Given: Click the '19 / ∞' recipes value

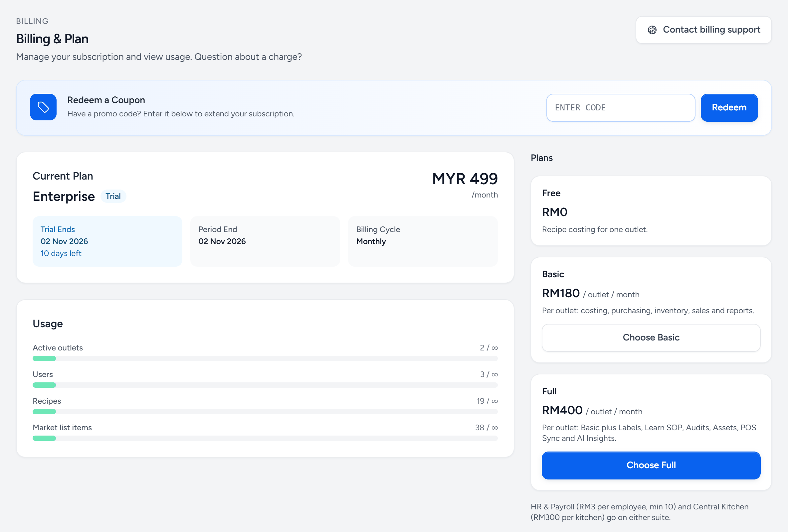Looking at the screenshot, I should click(x=487, y=401).
